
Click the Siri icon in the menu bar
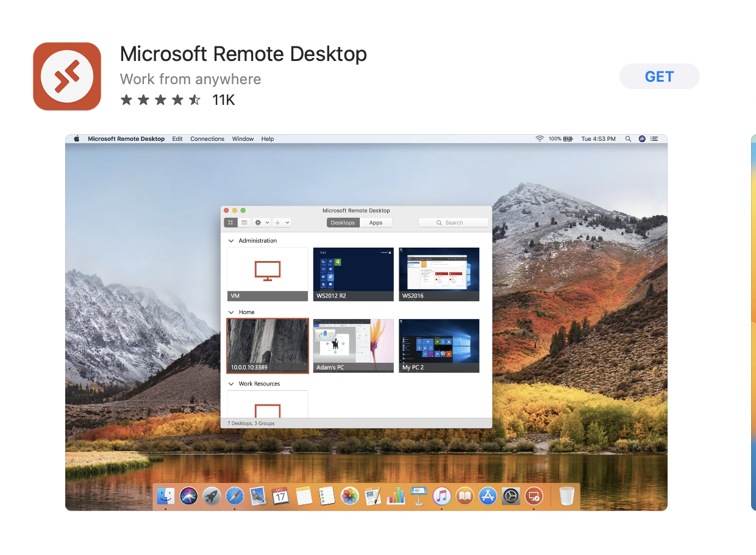[642, 139]
